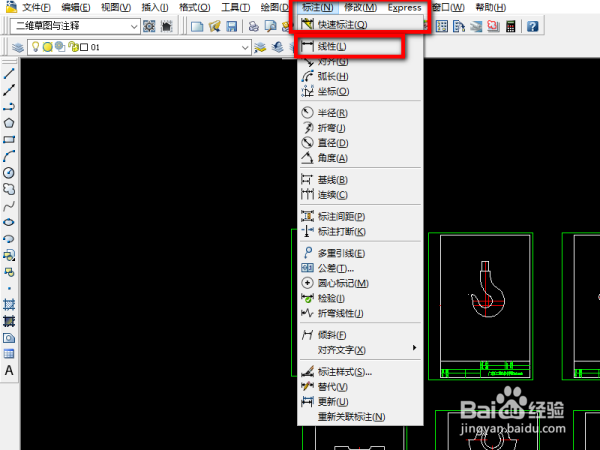This screenshot has width=600, height=450.
Task: Choose 弧长(H) menu entry
Action: [x=360, y=76]
